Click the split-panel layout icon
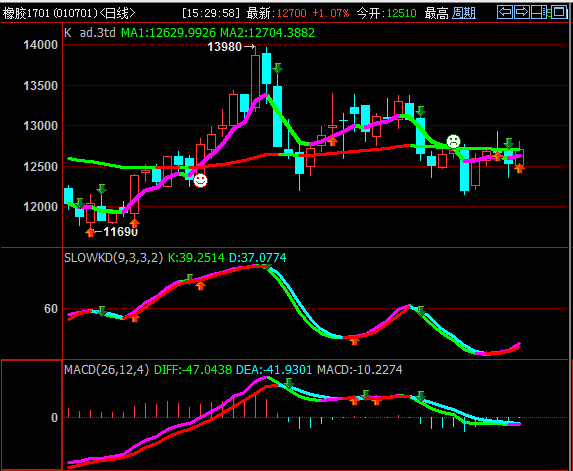The image size is (573, 471). tap(539, 12)
